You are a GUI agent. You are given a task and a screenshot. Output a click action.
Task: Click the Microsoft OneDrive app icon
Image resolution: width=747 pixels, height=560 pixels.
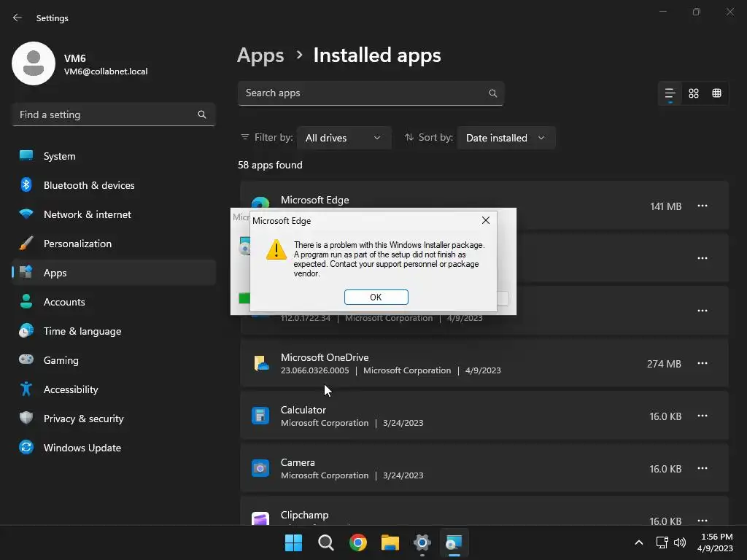260,363
